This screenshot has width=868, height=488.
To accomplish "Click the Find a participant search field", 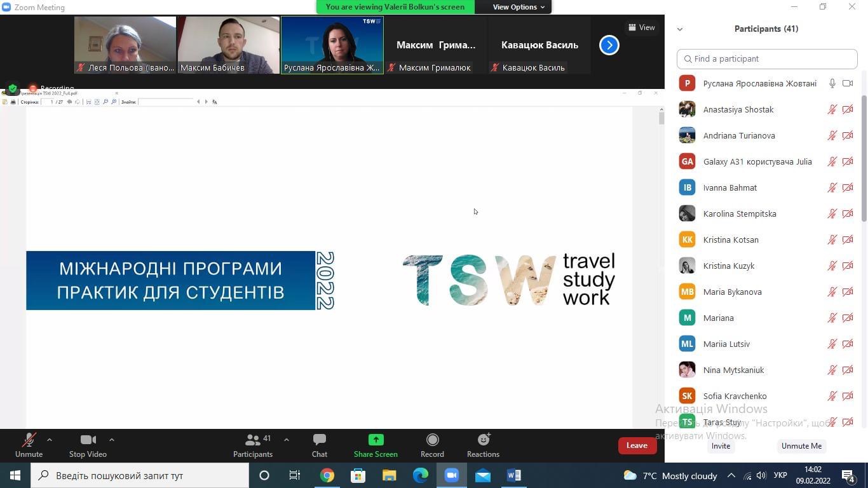I will [x=767, y=58].
